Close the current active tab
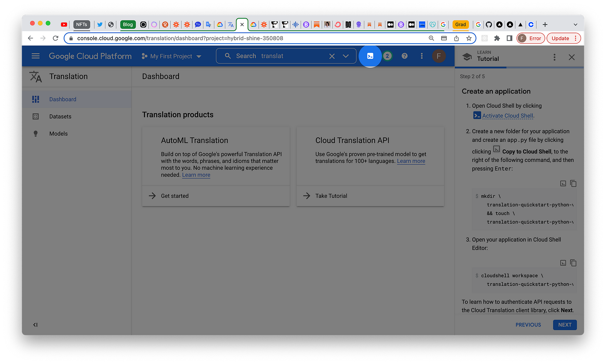Screen dimensions: 606x364 pos(242,25)
